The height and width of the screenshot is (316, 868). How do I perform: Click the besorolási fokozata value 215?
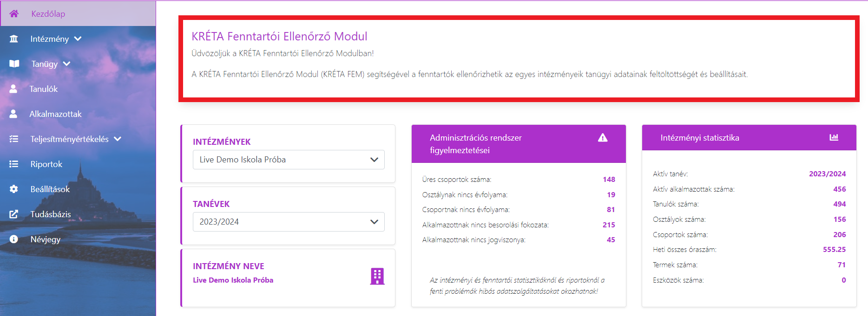click(x=609, y=225)
